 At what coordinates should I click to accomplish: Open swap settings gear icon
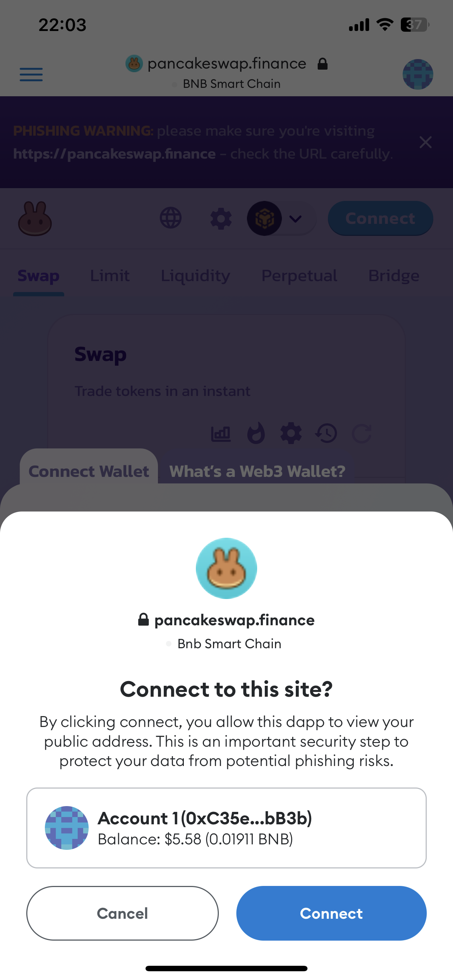point(291,433)
